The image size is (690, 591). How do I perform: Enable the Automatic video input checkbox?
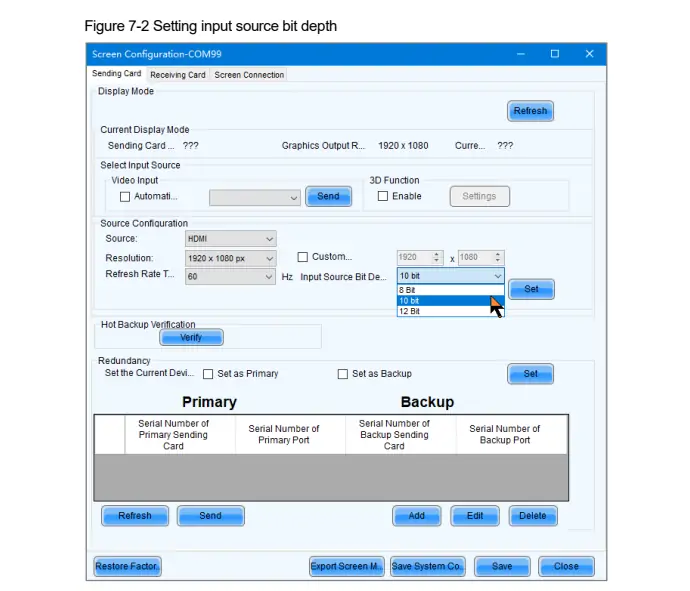point(125,197)
